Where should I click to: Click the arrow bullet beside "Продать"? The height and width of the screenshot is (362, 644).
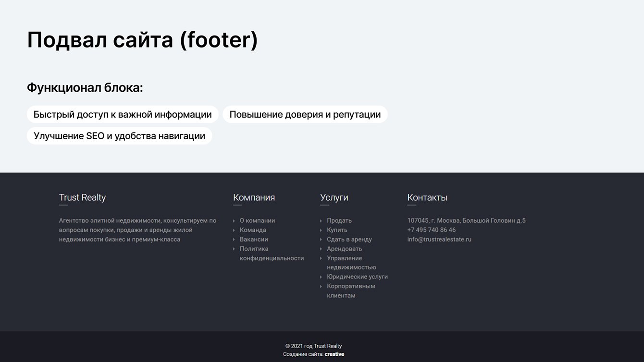[x=321, y=221]
